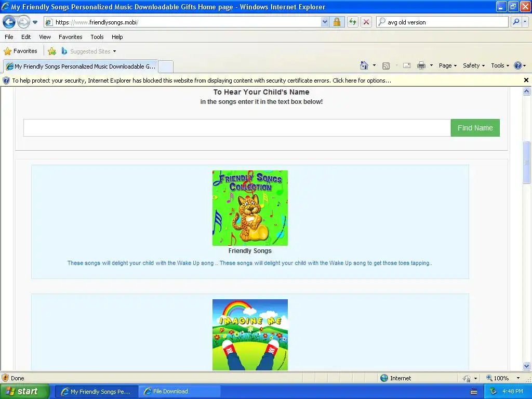Click the vertical scrollbar up arrow
This screenshot has height=399, width=532.
tap(527, 91)
